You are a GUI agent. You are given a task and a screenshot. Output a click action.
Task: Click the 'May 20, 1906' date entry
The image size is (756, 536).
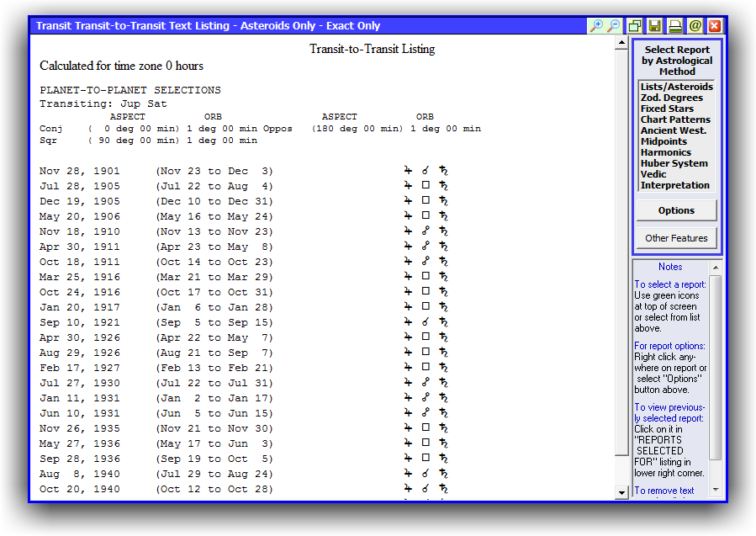pyautogui.click(x=80, y=216)
